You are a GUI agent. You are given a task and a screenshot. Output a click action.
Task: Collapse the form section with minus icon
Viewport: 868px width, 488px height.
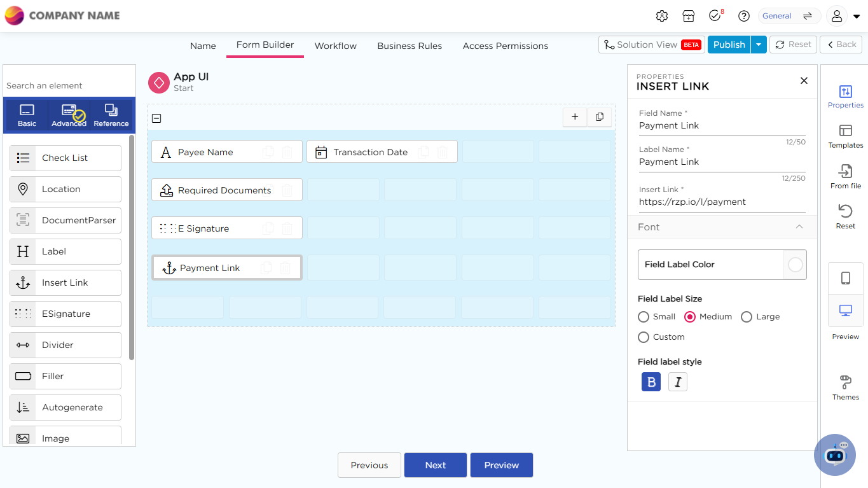[x=156, y=118]
